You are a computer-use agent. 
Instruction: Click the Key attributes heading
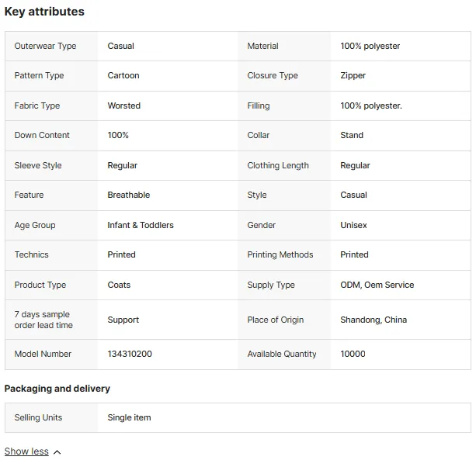[x=44, y=12]
